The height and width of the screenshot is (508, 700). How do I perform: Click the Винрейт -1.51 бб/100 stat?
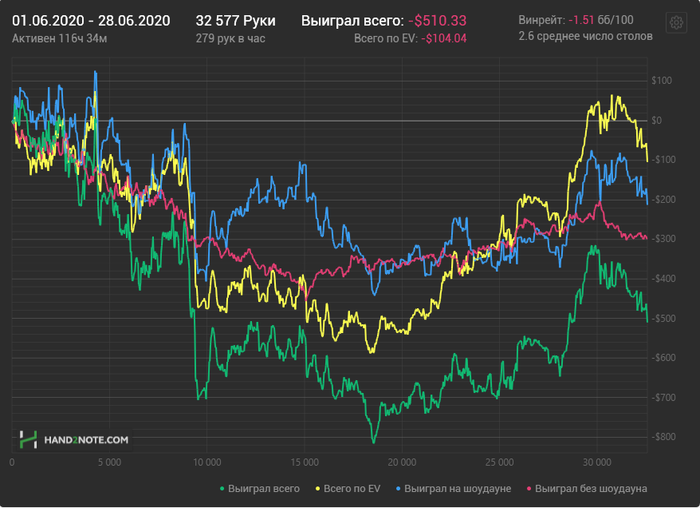pos(576,20)
